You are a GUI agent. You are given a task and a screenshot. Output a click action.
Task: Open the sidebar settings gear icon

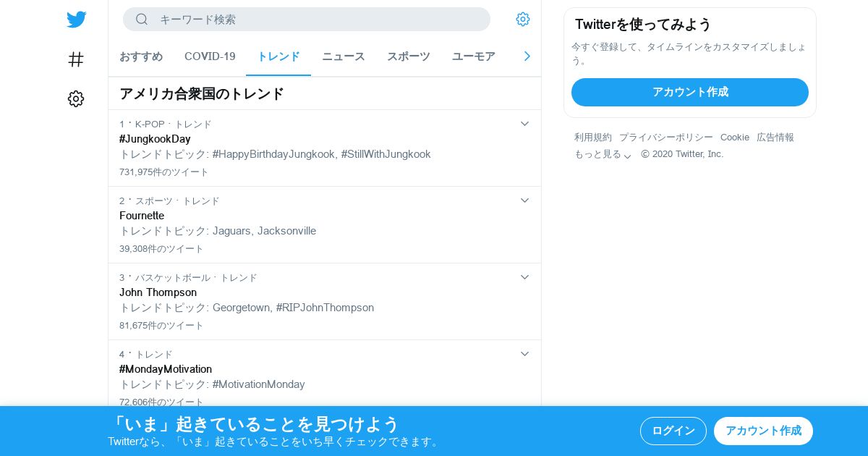coord(76,98)
